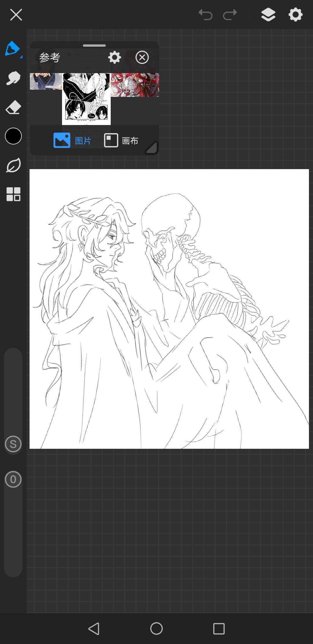Select the eraser tool
The width and height of the screenshot is (313, 644).
pos(13,108)
